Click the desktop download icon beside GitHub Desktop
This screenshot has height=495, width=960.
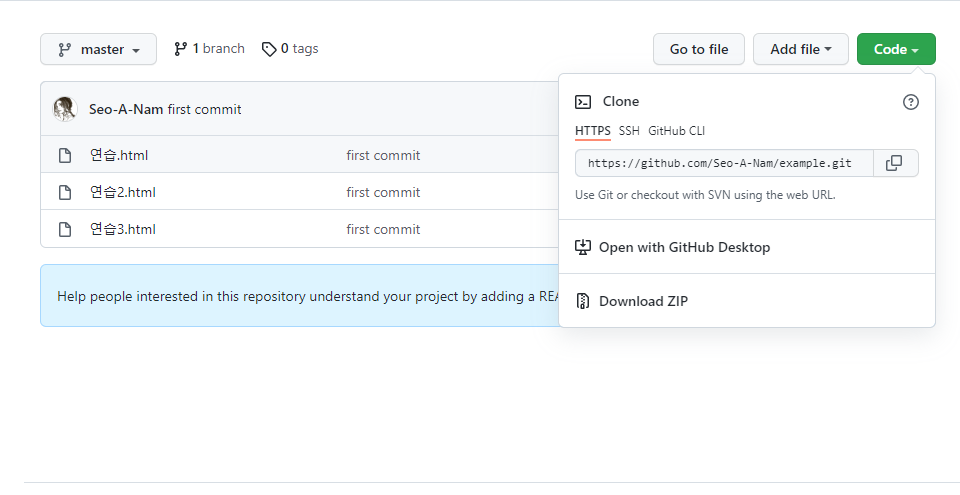pos(583,247)
